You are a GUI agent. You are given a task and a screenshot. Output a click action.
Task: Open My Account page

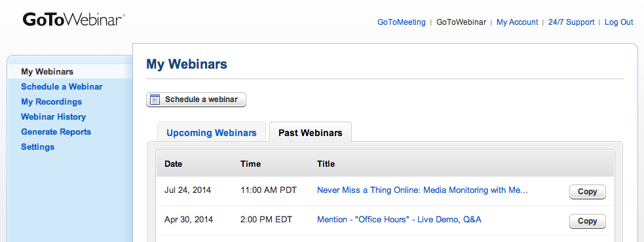[517, 22]
